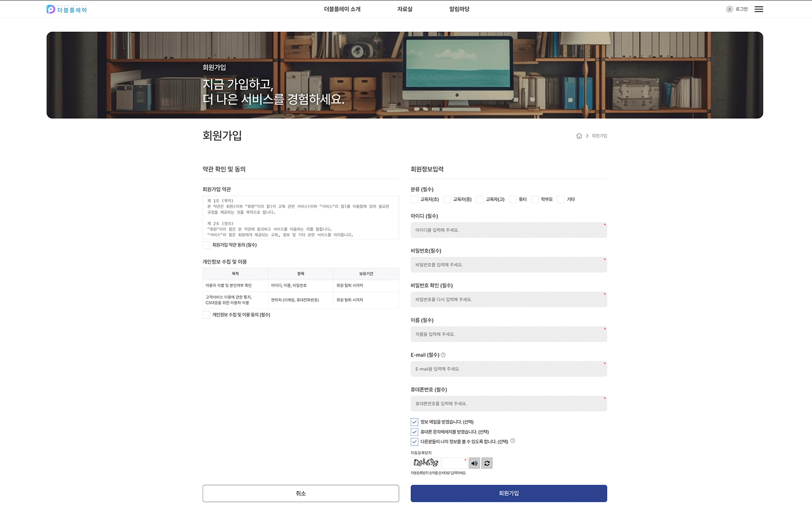Open the 더블플레이 소개 menu
The image size is (812, 512).
pyautogui.click(x=342, y=9)
